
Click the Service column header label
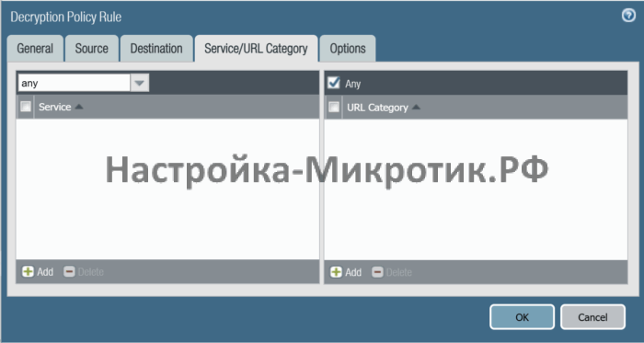point(54,107)
